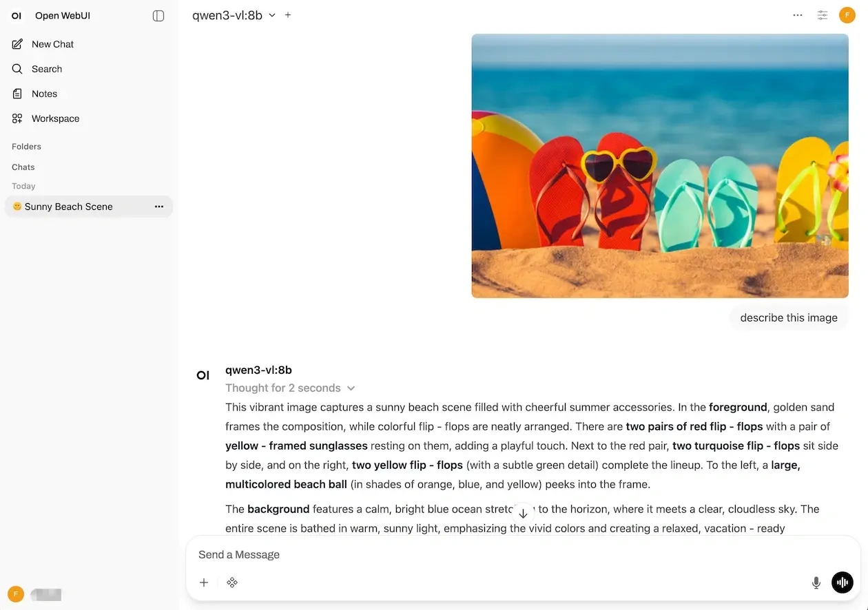Image resolution: width=868 pixels, height=610 pixels.
Task: Add another model with plus icon
Action: [288, 15]
